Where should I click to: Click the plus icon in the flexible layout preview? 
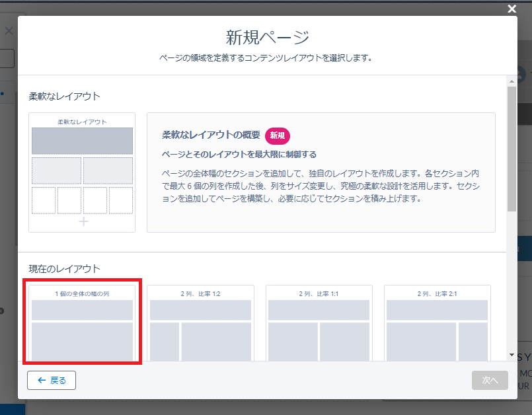coord(83,222)
